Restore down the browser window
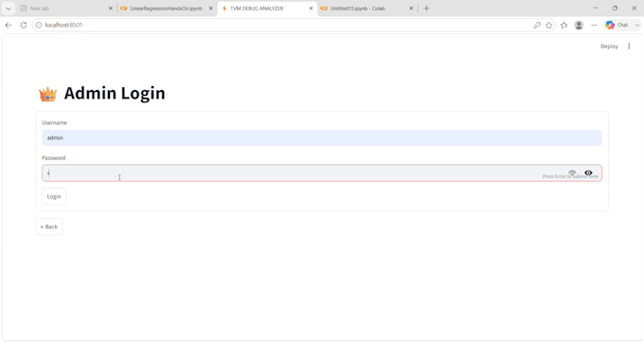This screenshot has width=644, height=342. (615, 9)
